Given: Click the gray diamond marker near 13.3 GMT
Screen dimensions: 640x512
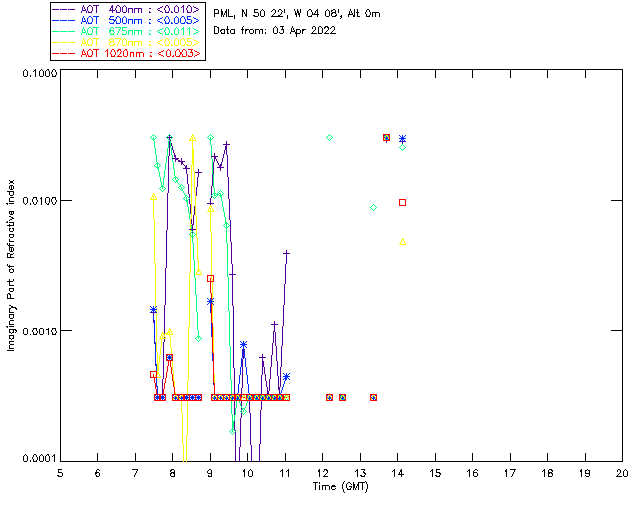Looking at the screenshot, I should (373, 207).
